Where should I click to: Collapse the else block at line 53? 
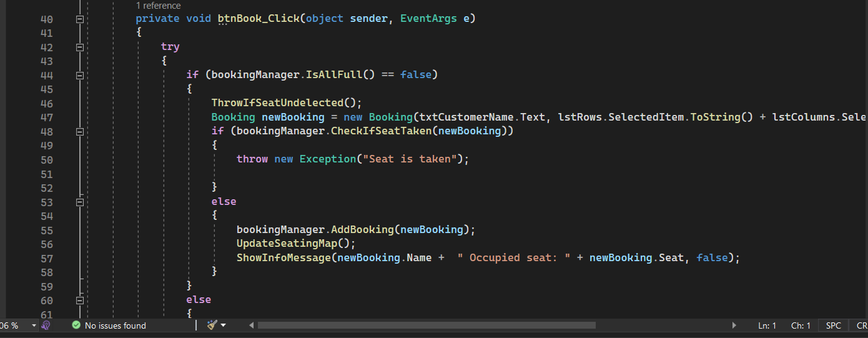tap(79, 202)
